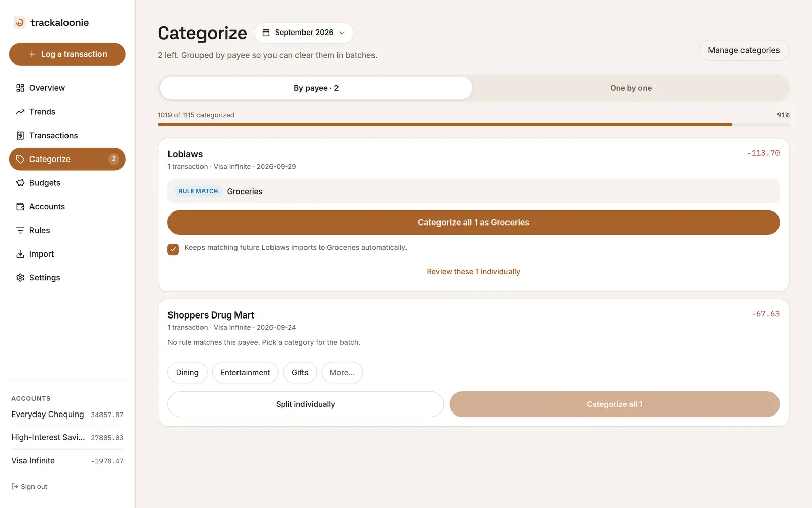Choose the Dining category chip
Image resolution: width=812 pixels, height=508 pixels.
coord(187,372)
